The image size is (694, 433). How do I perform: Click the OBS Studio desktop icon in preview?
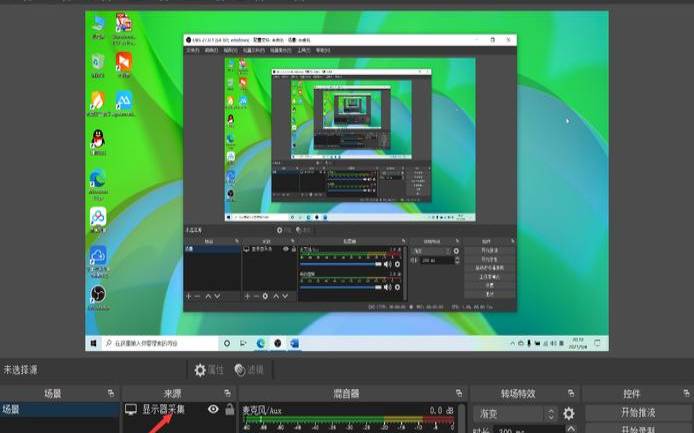pyautogui.click(x=98, y=298)
